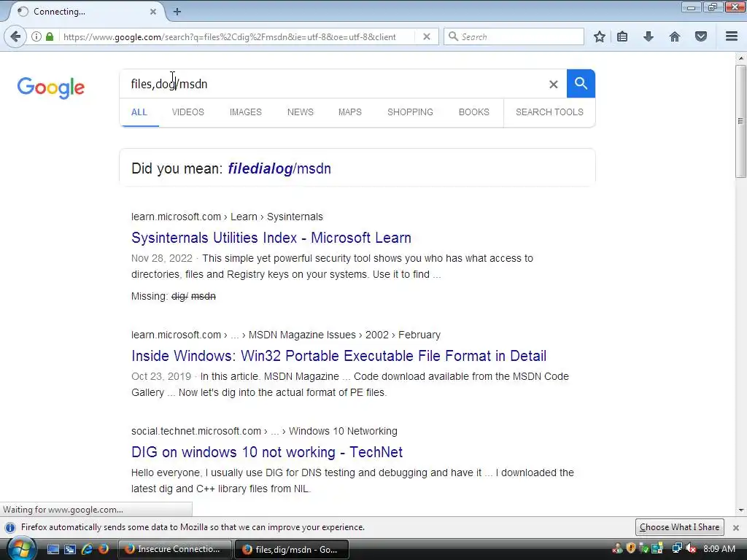Show bookmarks list icon

coord(622,36)
